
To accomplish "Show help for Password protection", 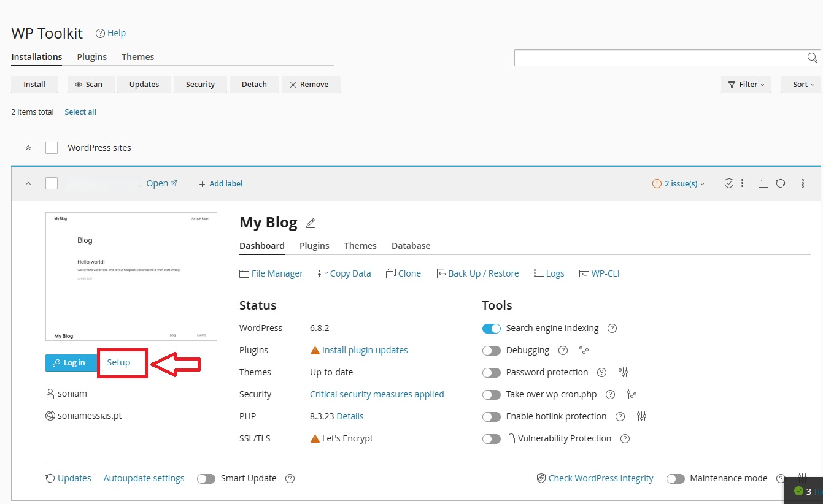I will click(602, 372).
